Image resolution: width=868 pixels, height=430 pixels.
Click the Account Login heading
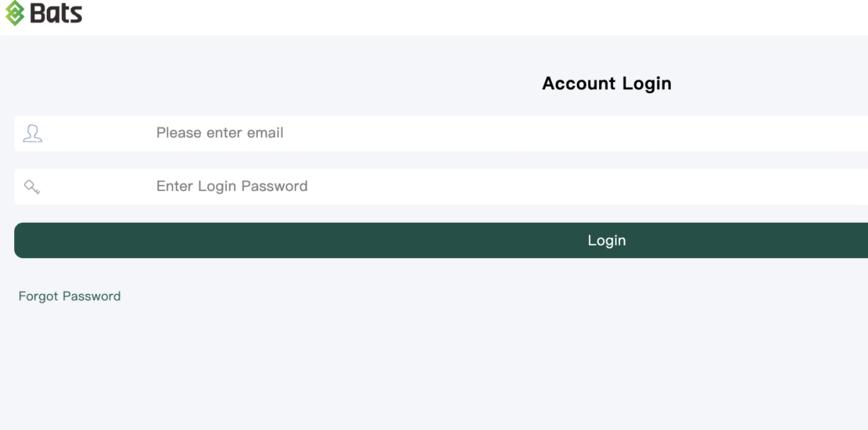pos(606,84)
